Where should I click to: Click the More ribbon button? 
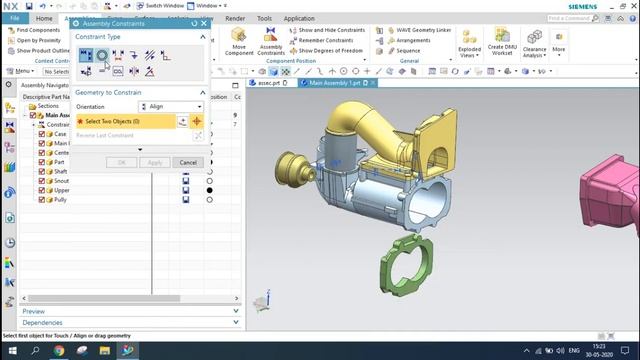pyautogui.click(x=559, y=43)
